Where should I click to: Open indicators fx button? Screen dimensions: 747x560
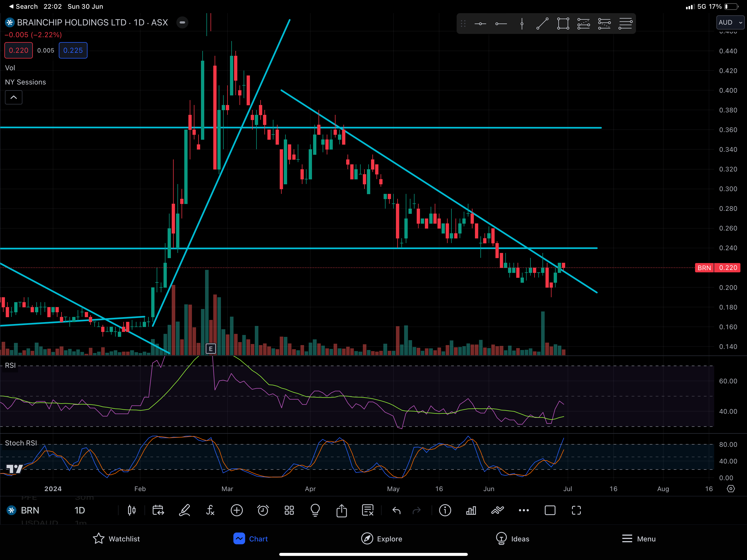(210, 510)
